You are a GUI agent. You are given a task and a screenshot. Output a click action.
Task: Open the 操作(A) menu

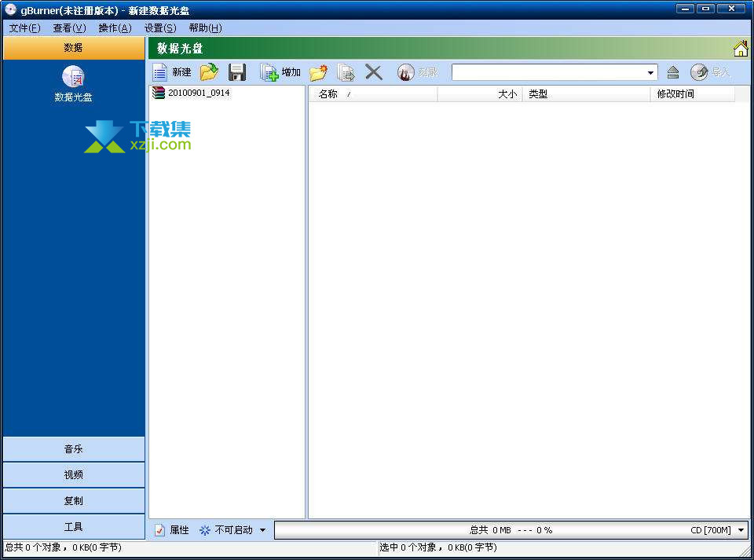tap(115, 27)
